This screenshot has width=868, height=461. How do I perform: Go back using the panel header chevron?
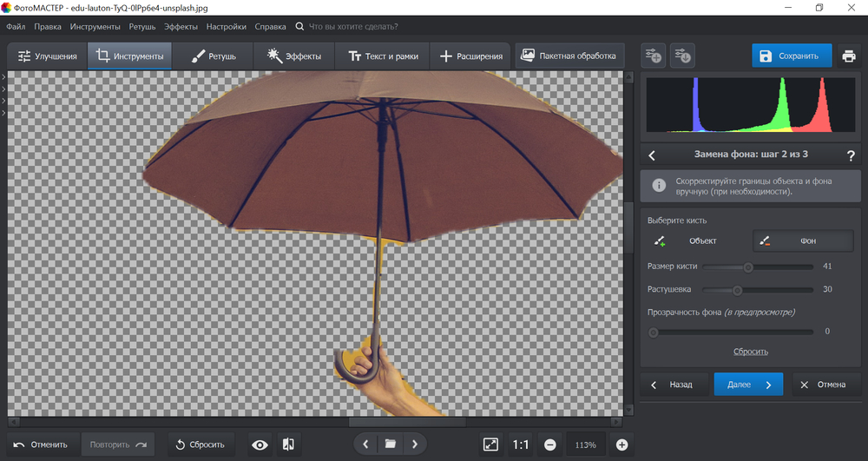point(653,156)
